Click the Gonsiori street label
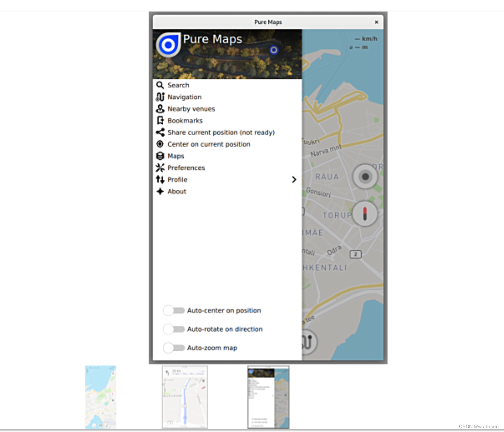This screenshot has height=432, width=504. coord(318,192)
